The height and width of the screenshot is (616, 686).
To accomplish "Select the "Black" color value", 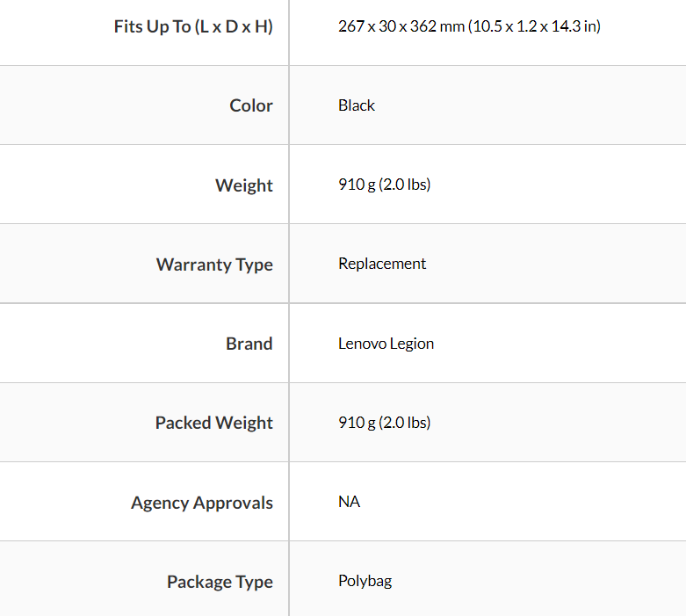I will tap(357, 105).
